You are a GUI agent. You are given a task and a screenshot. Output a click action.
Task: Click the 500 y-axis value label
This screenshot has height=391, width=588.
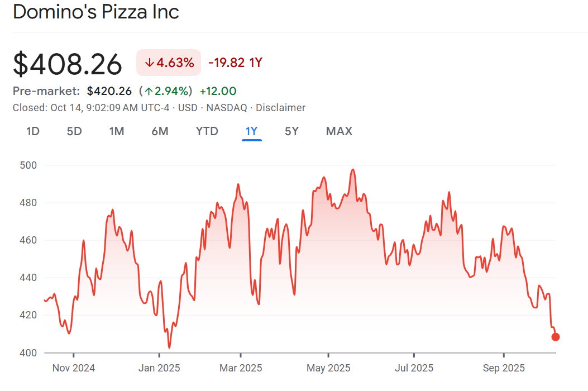click(28, 165)
